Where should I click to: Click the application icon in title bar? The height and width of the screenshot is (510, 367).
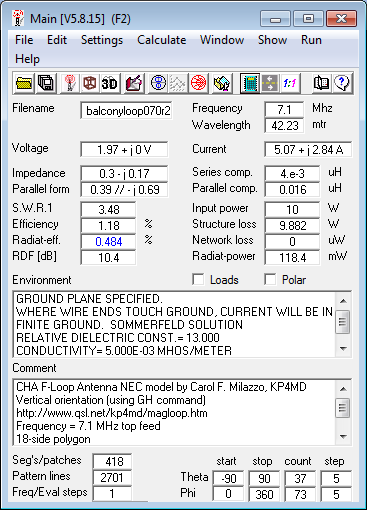click(18, 18)
